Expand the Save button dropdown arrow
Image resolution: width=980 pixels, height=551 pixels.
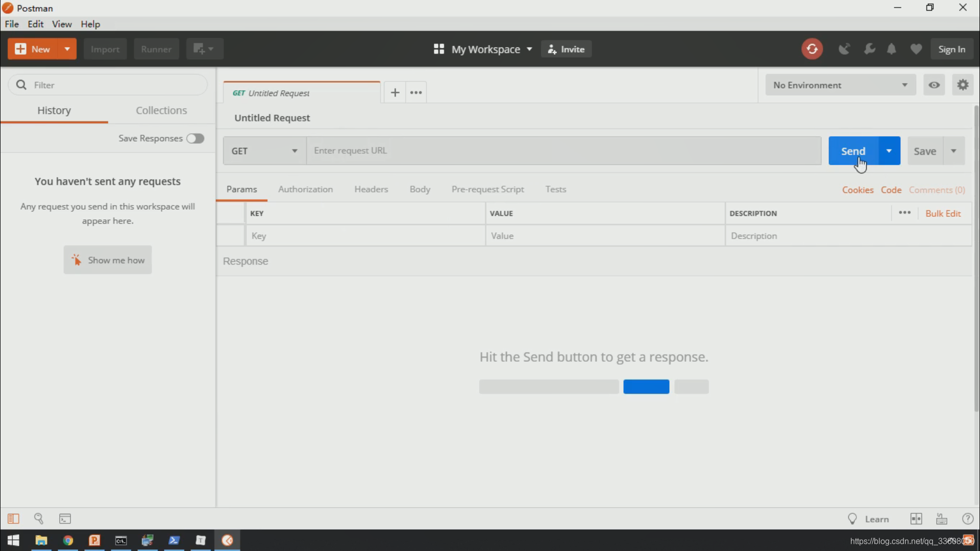954,151
